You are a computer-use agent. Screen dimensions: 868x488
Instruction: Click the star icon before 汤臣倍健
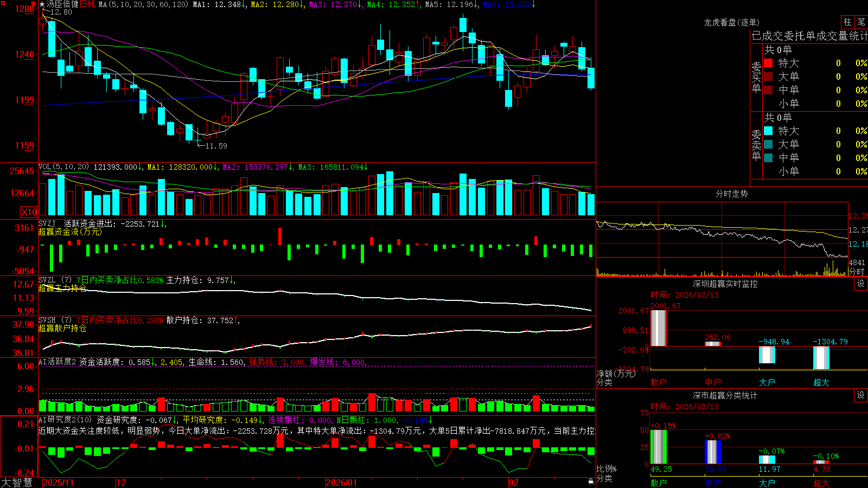point(42,4)
